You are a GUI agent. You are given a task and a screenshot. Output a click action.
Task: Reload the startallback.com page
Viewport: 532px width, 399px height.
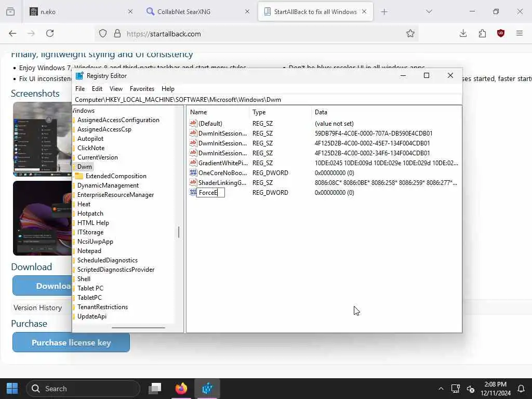50,33
